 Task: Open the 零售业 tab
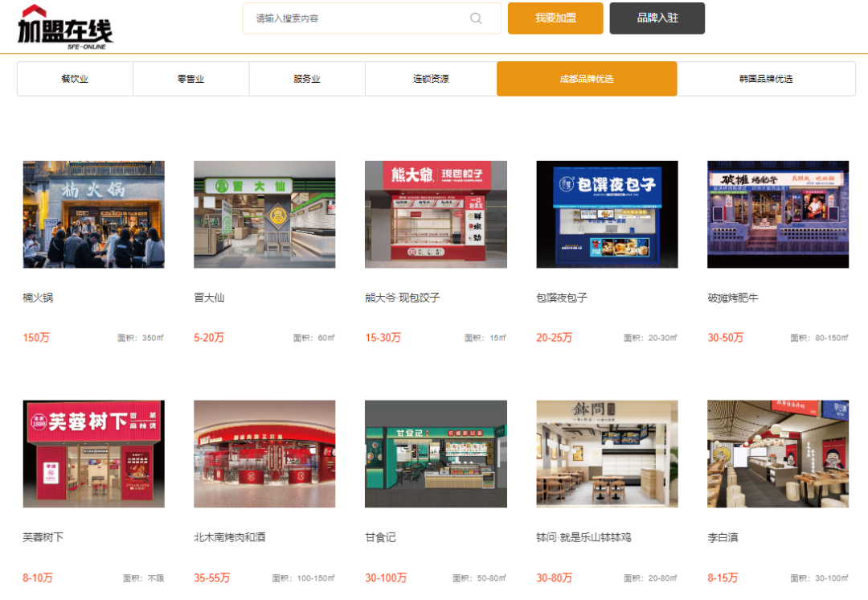click(x=191, y=79)
